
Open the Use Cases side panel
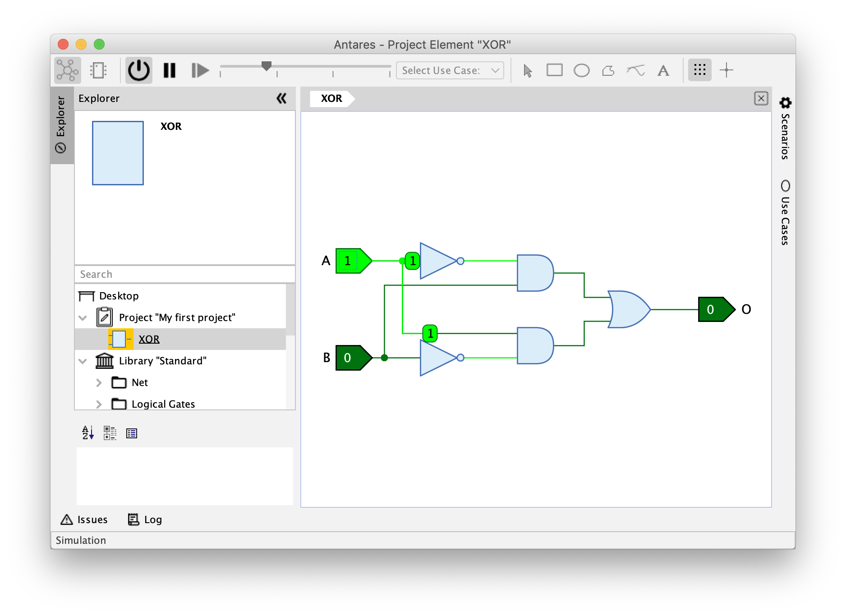tap(785, 212)
